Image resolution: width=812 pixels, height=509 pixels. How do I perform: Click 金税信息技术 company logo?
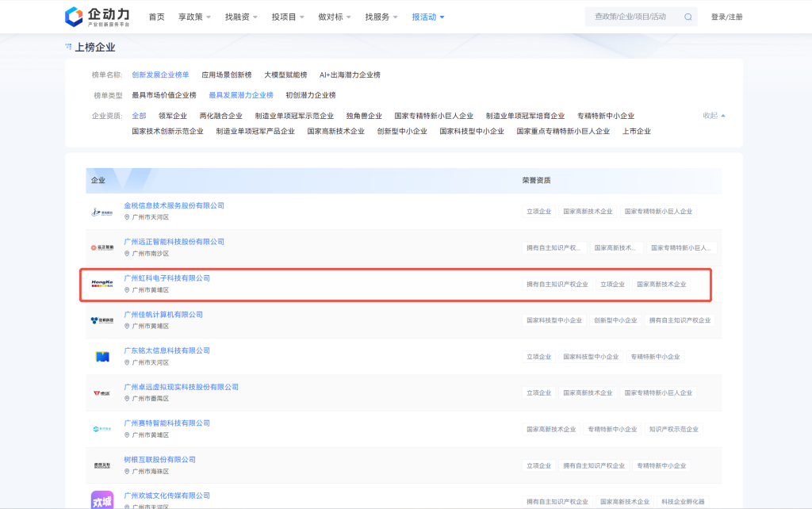(102, 212)
